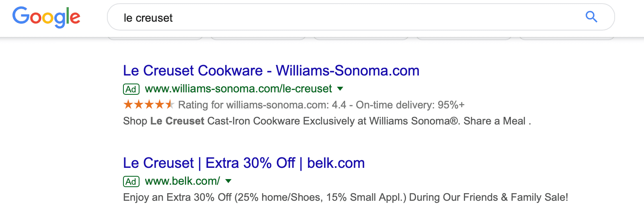Click the orange star rating icons
This screenshot has width=644, height=208.
[149, 105]
